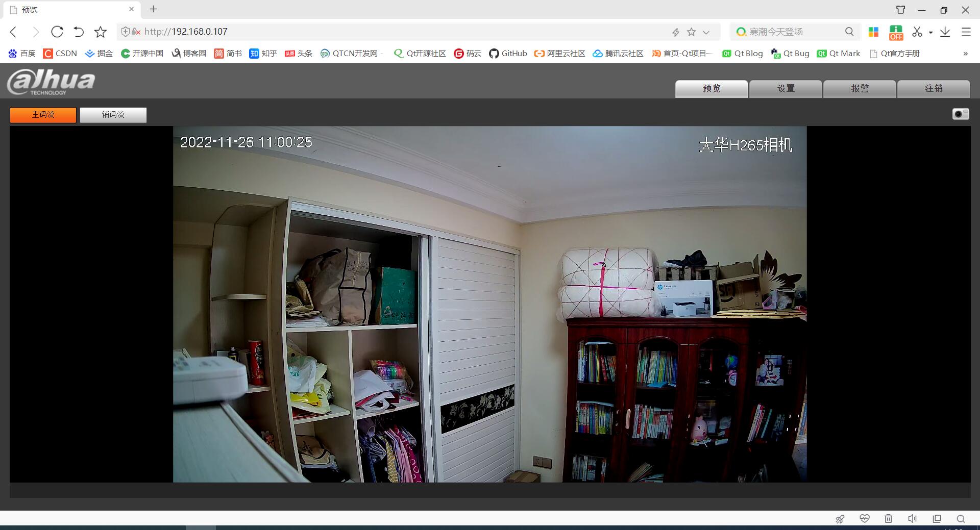This screenshot has width=980, height=530.
Task: Open the 百度 bookmark
Action: pos(22,53)
